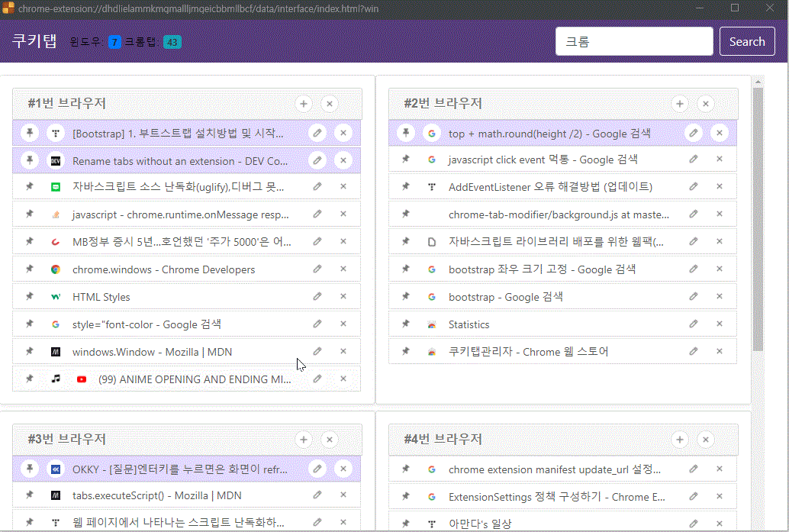Add a tab to #3번 브라우저
The image size is (789, 532).
304,440
